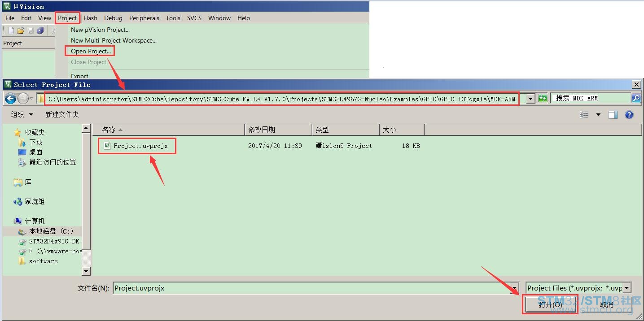Choose New µVision Project... menu entry
This screenshot has height=321, width=644.
(100, 30)
